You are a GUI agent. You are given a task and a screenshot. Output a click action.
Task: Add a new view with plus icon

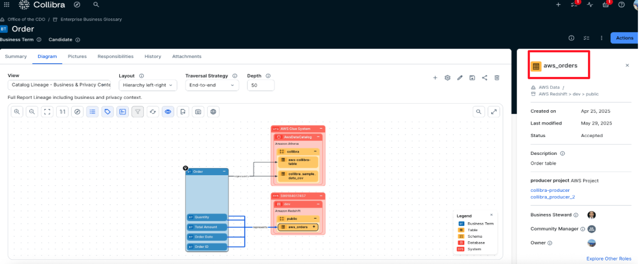coord(435,77)
